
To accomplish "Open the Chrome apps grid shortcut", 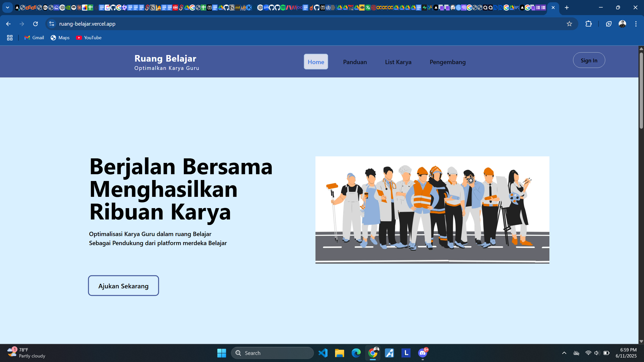I will click(x=10, y=38).
